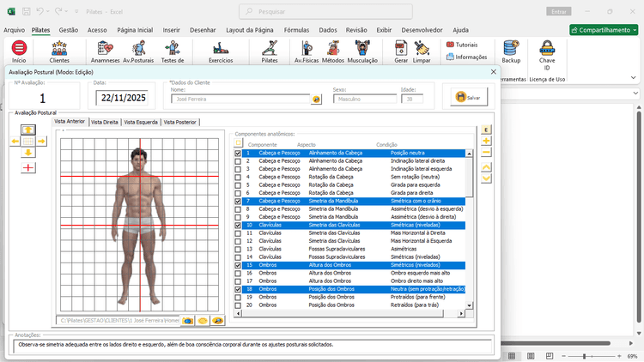Open the Gestão ribbon tab

(x=68, y=30)
